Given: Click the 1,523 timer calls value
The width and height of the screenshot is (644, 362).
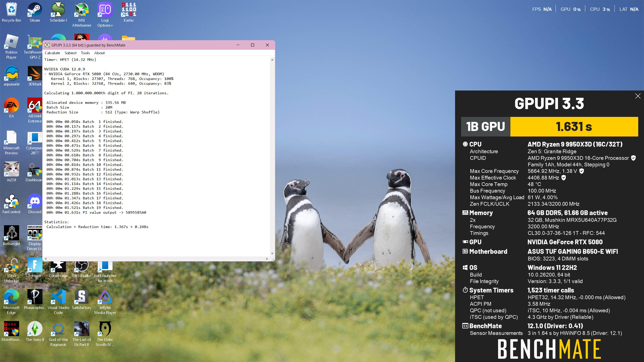Looking at the screenshot, I should point(551,290).
